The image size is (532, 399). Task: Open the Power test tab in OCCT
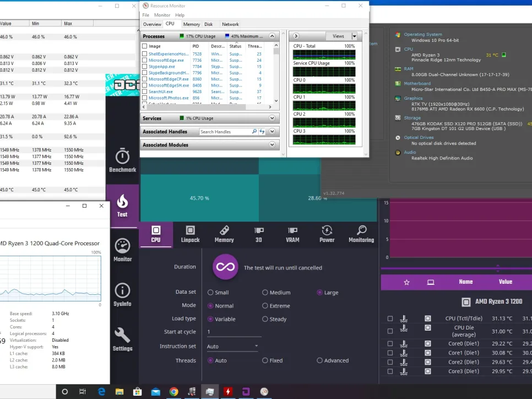[x=327, y=234]
